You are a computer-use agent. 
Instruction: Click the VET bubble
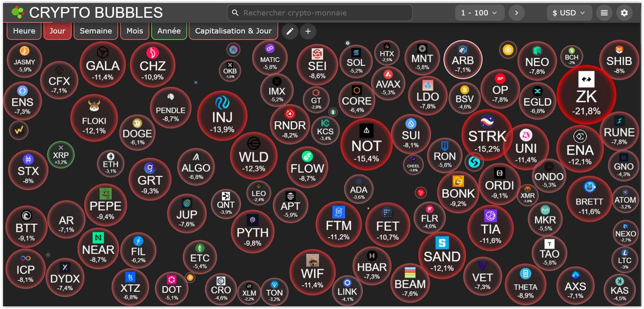(482, 276)
